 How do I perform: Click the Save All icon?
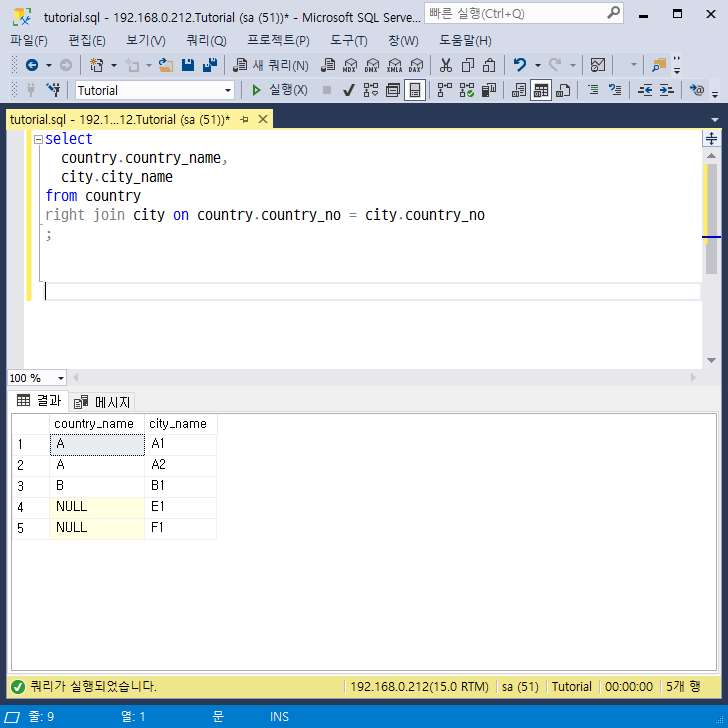click(210, 65)
